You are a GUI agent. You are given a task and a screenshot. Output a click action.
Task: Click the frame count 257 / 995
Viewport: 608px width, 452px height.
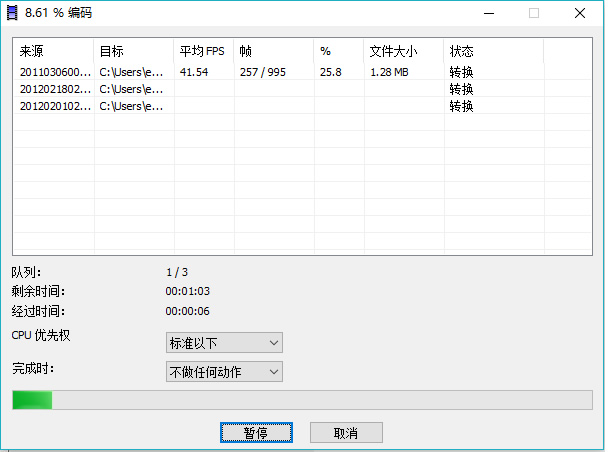pos(263,72)
